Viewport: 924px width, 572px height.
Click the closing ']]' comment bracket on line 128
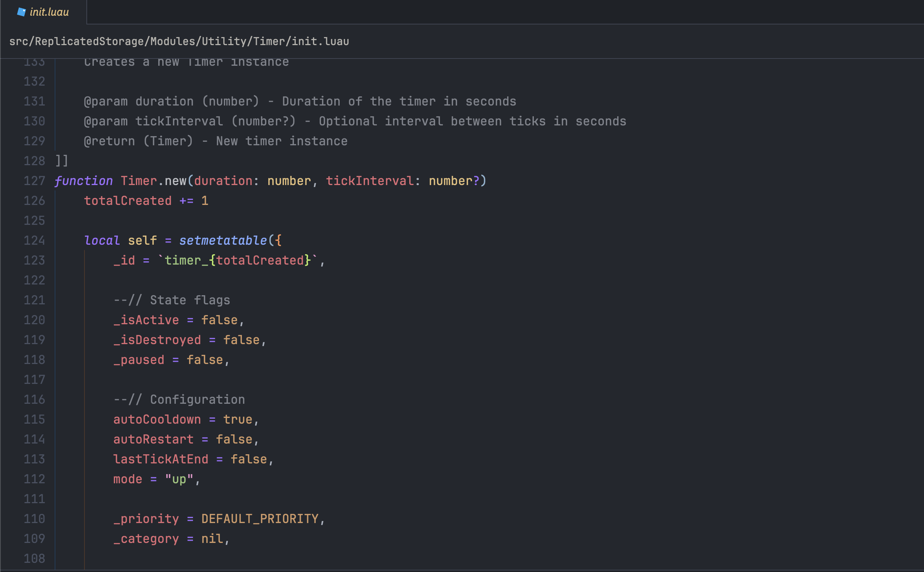pyautogui.click(x=62, y=161)
